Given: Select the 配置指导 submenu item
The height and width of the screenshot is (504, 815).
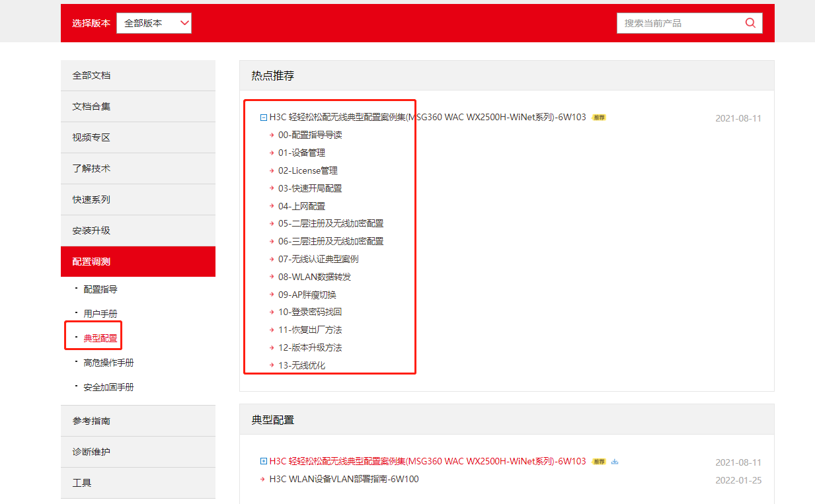Looking at the screenshot, I should click(x=100, y=289).
